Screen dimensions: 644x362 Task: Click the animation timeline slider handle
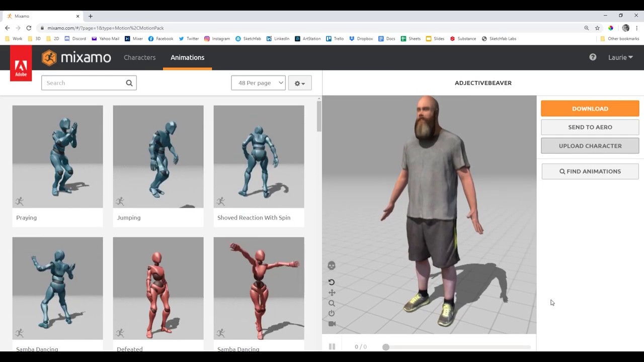coord(386,347)
